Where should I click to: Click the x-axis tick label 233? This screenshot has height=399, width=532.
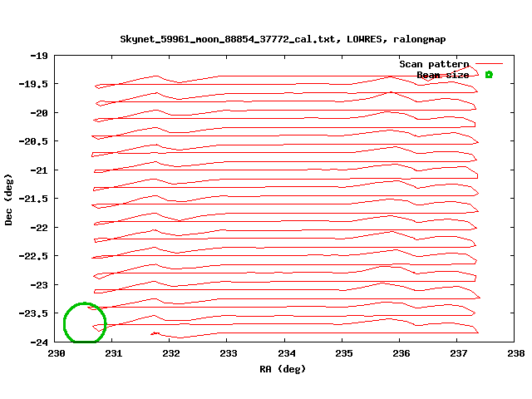(229, 353)
